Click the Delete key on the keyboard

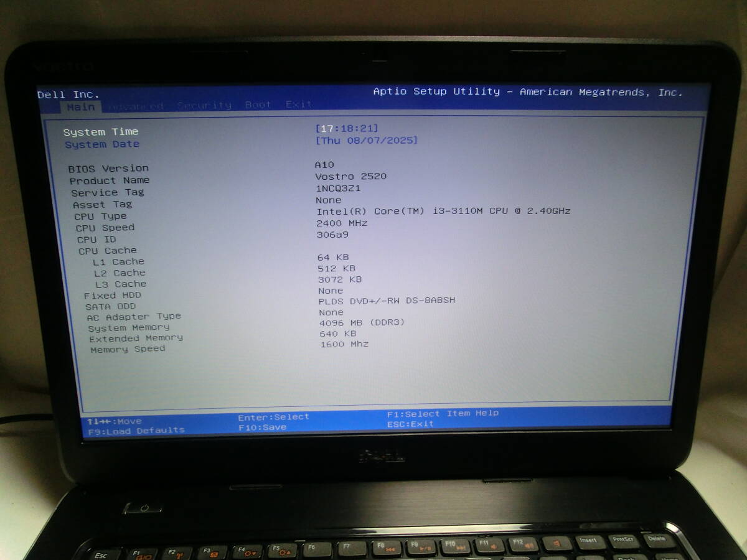[657, 539]
